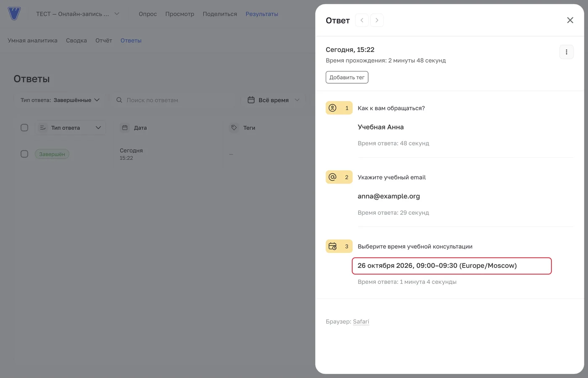Click the email @ icon of question 2

click(x=332, y=177)
